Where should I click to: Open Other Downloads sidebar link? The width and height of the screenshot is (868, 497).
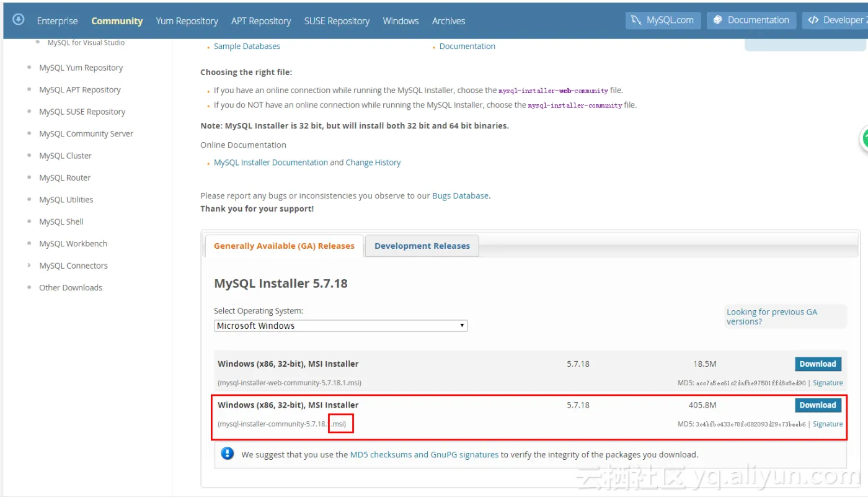point(71,288)
